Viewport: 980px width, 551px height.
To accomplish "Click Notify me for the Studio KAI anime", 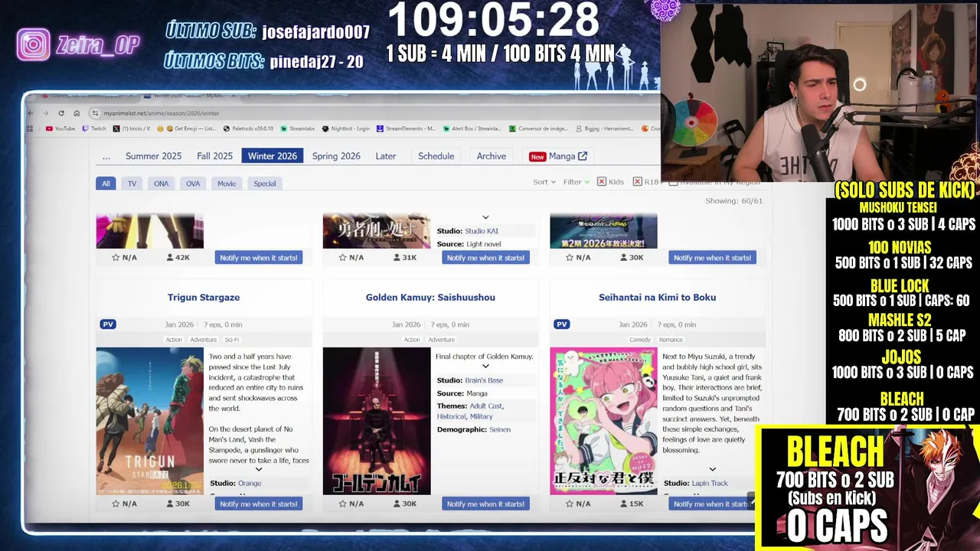I will tap(485, 258).
